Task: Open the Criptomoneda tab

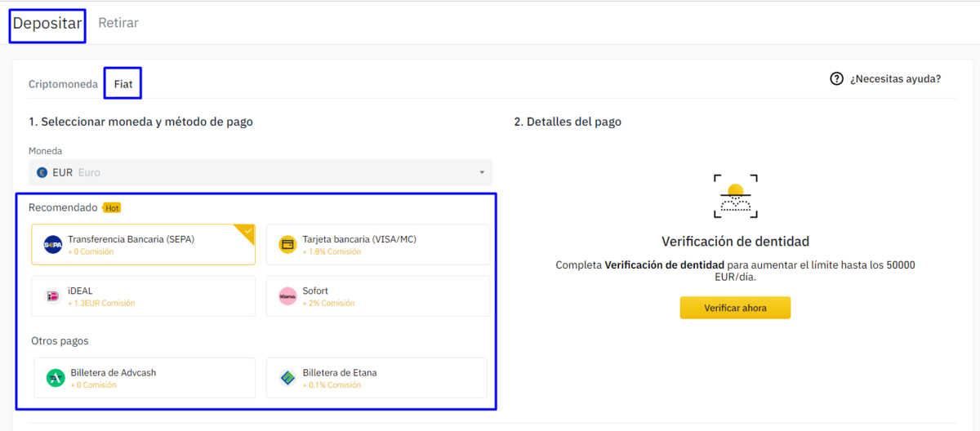Action: (63, 84)
